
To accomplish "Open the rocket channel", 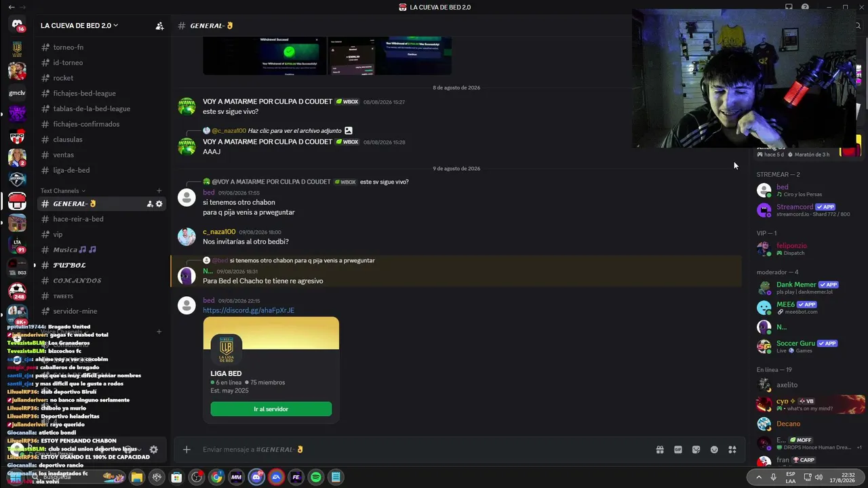I will tap(100, 78).
